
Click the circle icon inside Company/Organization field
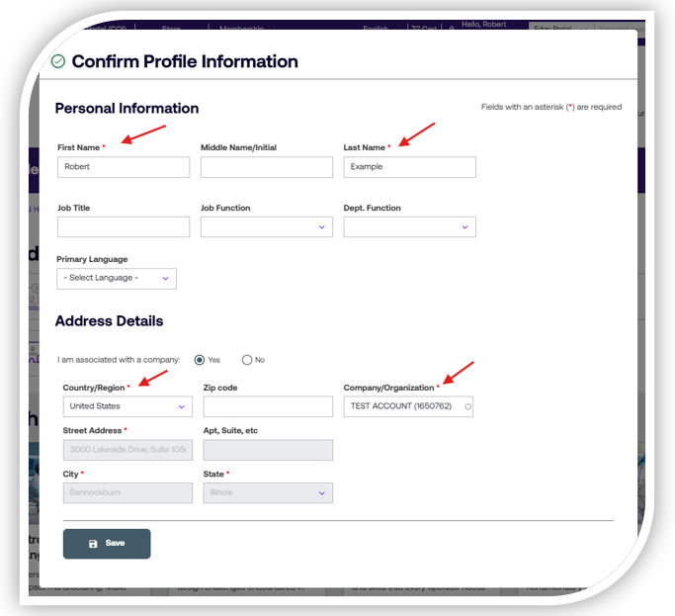coord(467,406)
